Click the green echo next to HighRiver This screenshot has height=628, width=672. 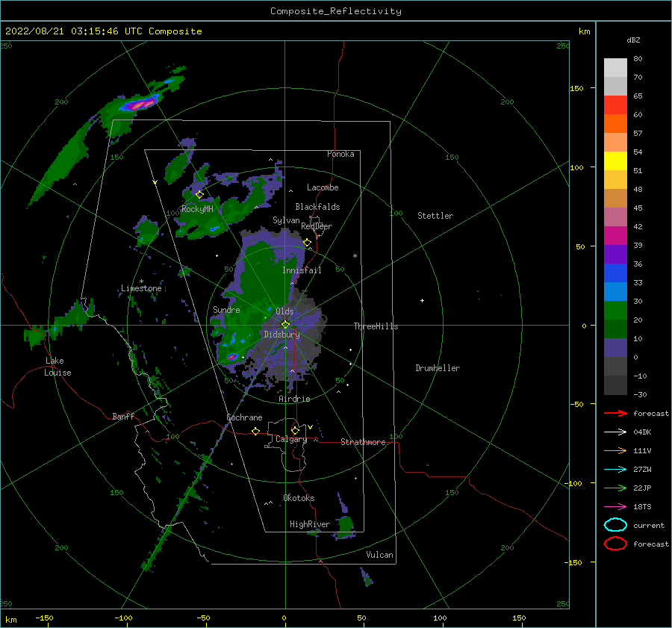point(345,527)
